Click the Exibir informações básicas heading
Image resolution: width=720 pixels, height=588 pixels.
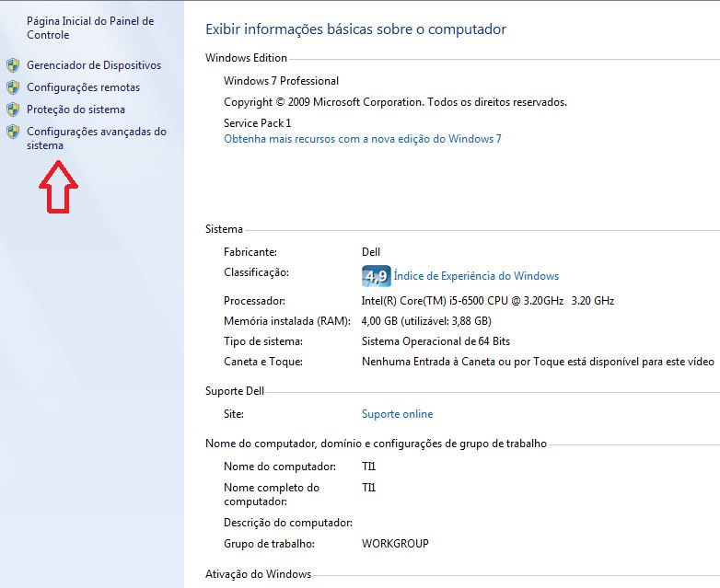pos(356,29)
